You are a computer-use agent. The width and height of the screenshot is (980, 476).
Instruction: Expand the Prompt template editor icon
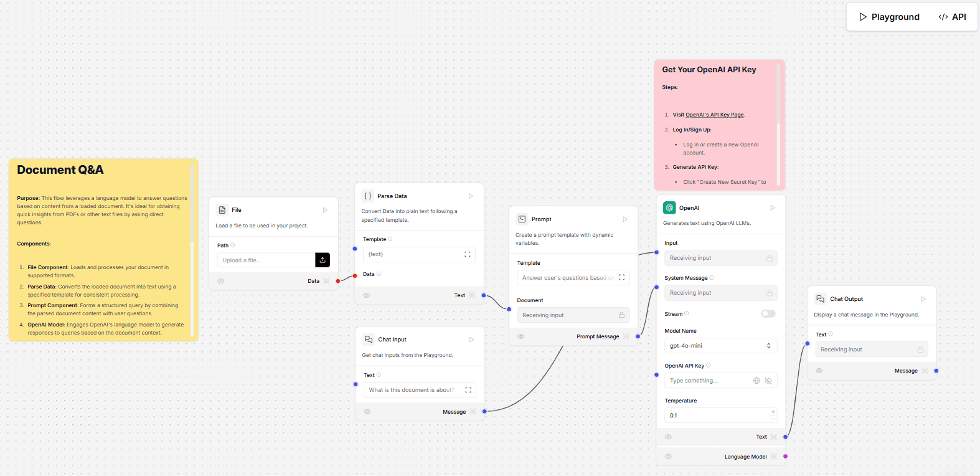(x=621, y=278)
